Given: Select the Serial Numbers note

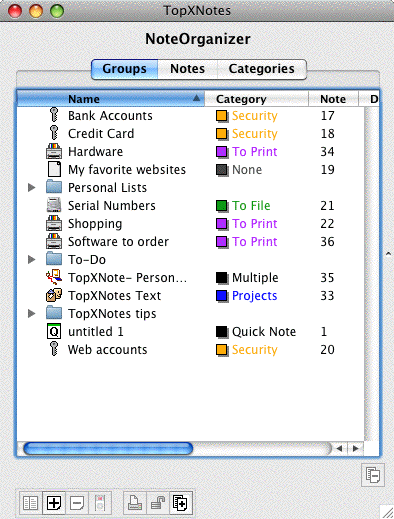Looking at the screenshot, I should pyautogui.click(x=112, y=206).
